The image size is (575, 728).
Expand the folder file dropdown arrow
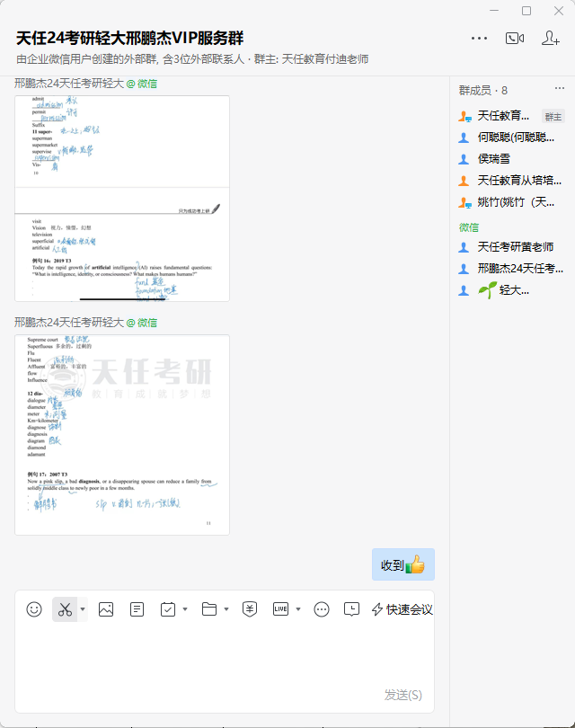[226, 609]
